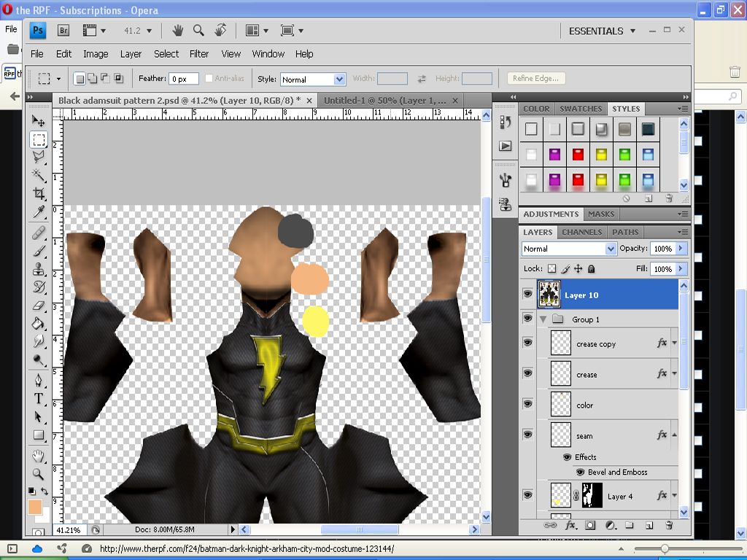The image size is (747, 560).
Task: Select the Crop tool
Action: coord(39,192)
